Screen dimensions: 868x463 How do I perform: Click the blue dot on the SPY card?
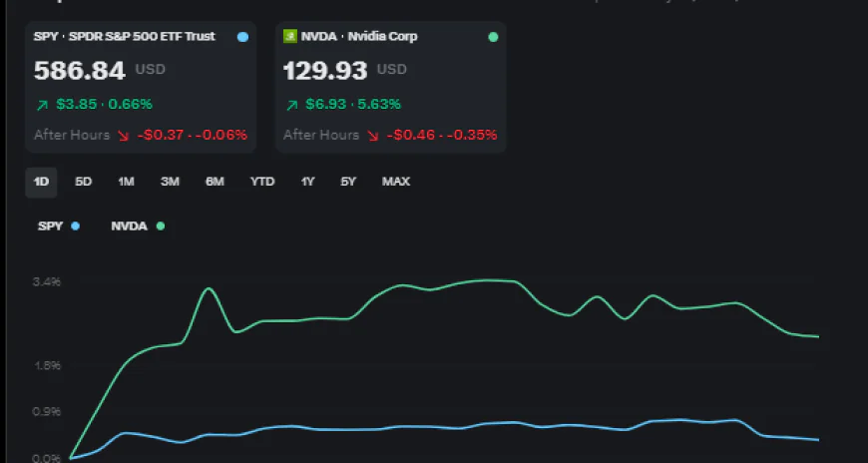(242, 37)
